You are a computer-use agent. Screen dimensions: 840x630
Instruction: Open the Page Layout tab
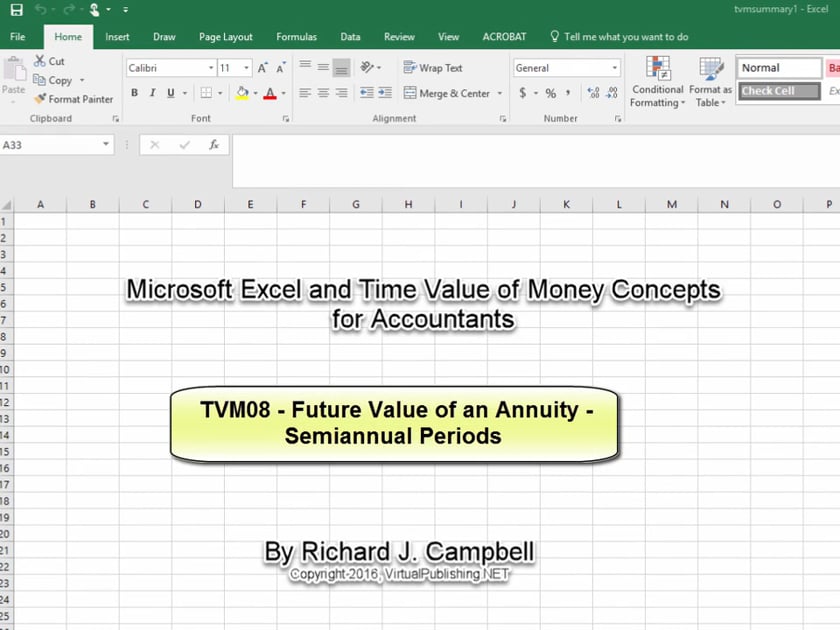(x=226, y=36)
